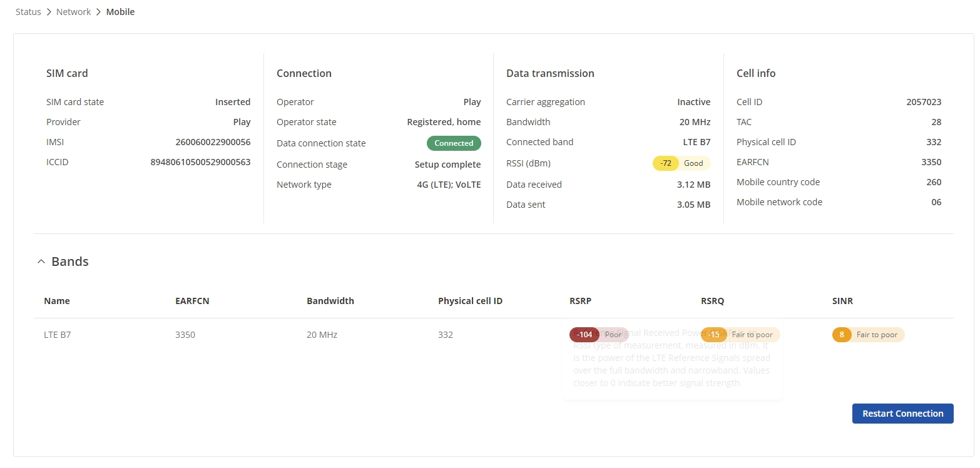Click the green Connected status badge
Viewport: 980px width, 468px height.
(454, 143)
